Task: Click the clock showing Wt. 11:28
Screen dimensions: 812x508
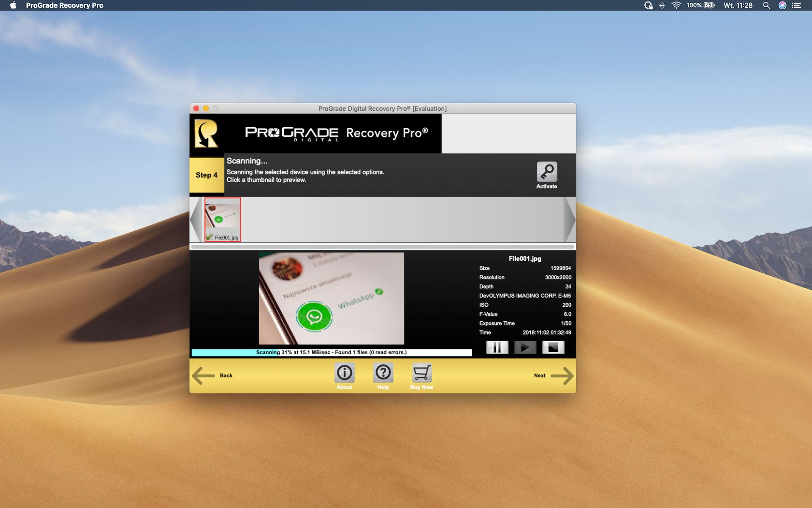Action: pos(738,5)
